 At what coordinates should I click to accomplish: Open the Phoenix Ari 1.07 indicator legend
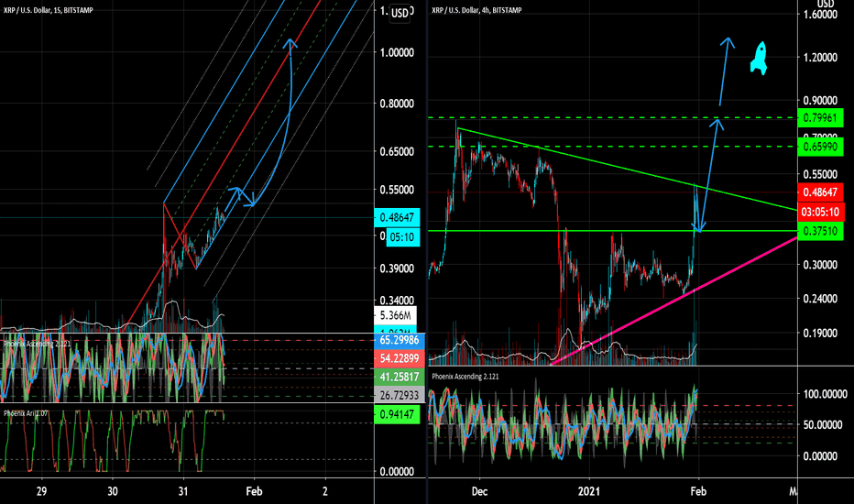(x=26, y=413)
